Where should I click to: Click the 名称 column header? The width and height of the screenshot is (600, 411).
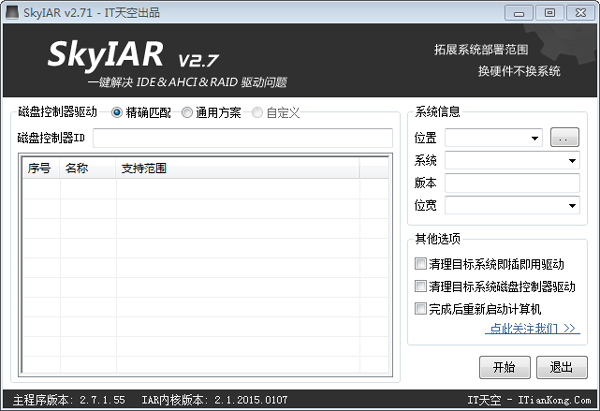88,168
